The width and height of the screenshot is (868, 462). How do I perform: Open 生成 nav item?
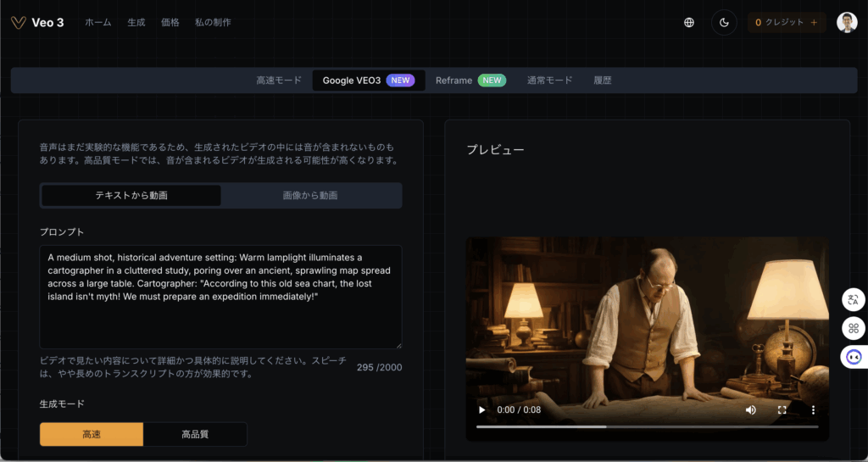tap(136, 23)
